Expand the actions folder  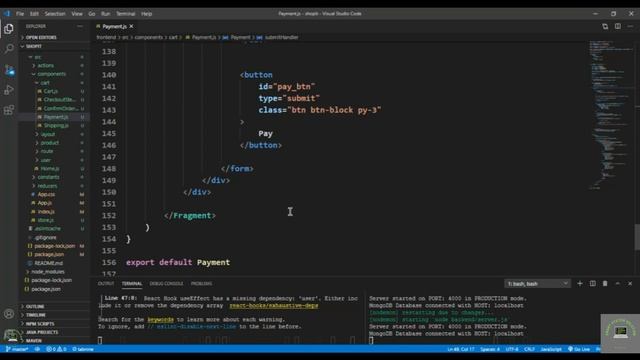coord(45,65)
